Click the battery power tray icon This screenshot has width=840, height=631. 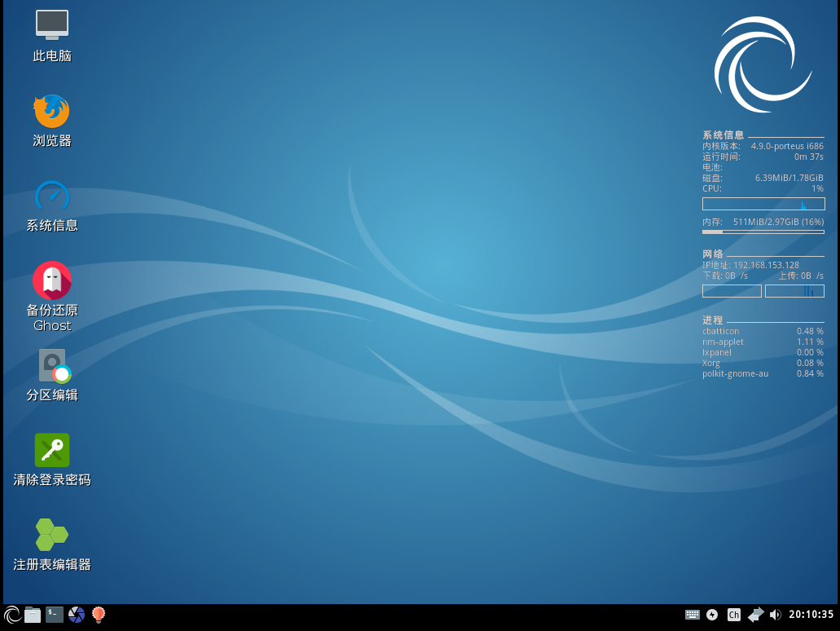[712, 615]
